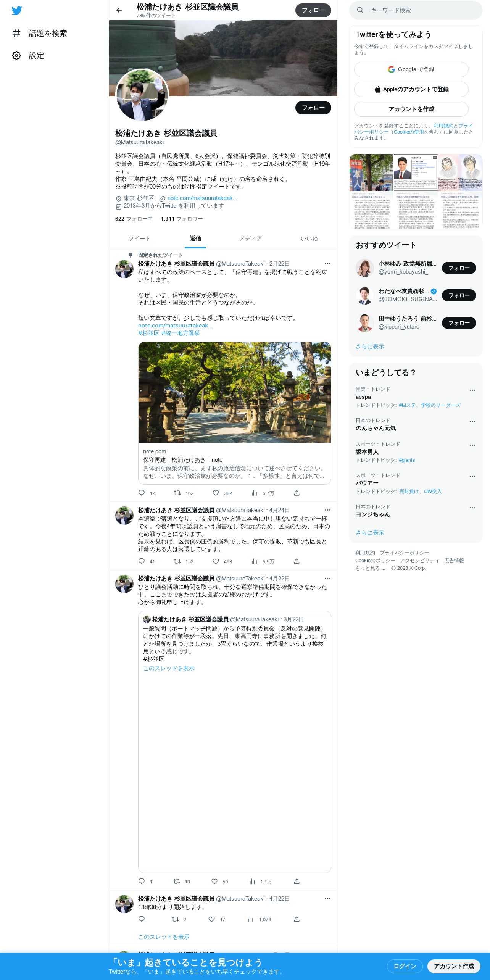Open options for ヨンジちゃん trend
This screenshot has height=980, width=490.
click(x=472, y=508)
